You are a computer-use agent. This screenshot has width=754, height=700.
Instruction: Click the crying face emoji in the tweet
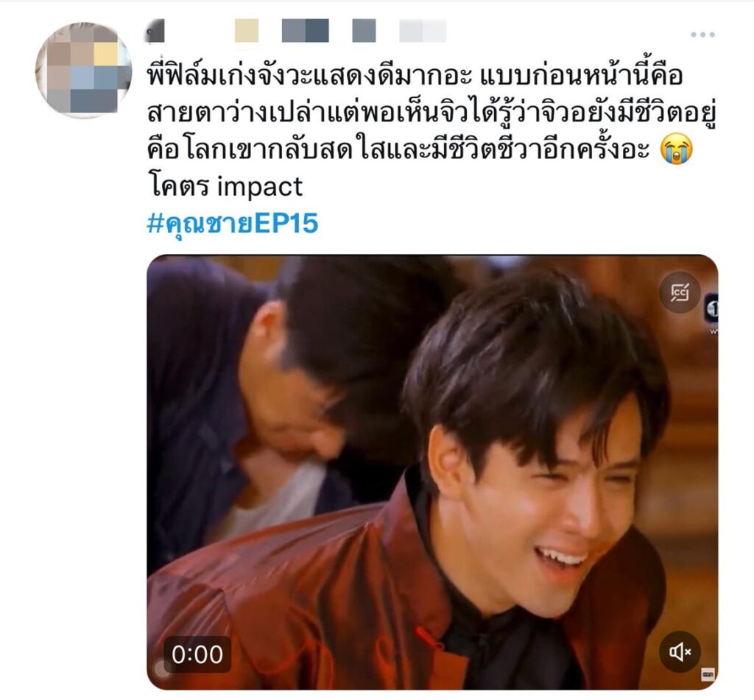[x=677, y=149]
